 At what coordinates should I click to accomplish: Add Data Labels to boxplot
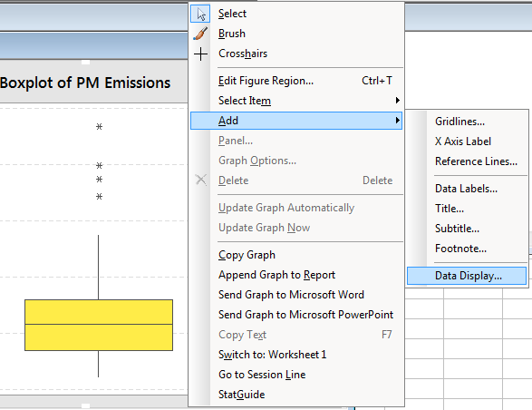tap(467, 189)
